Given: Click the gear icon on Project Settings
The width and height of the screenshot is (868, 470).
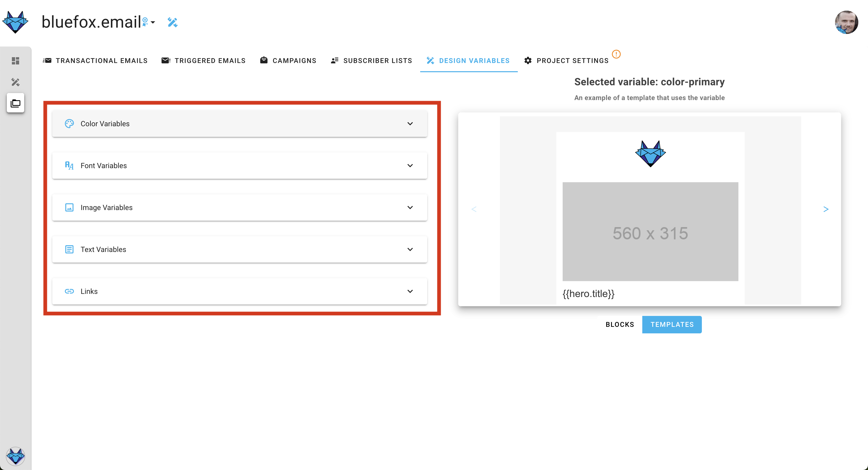Looking at the screenshot, I should tap(528, 60).
